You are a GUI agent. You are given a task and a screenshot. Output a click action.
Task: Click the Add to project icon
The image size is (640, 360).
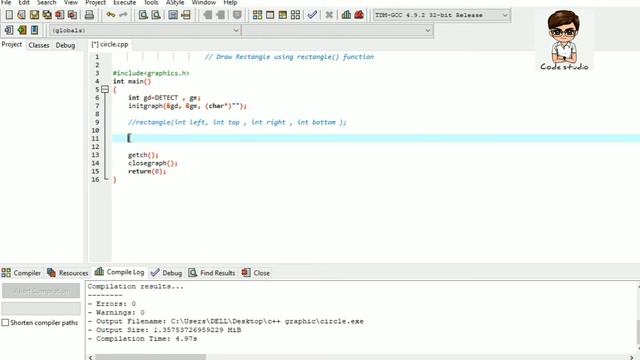(x=9, y=30)
